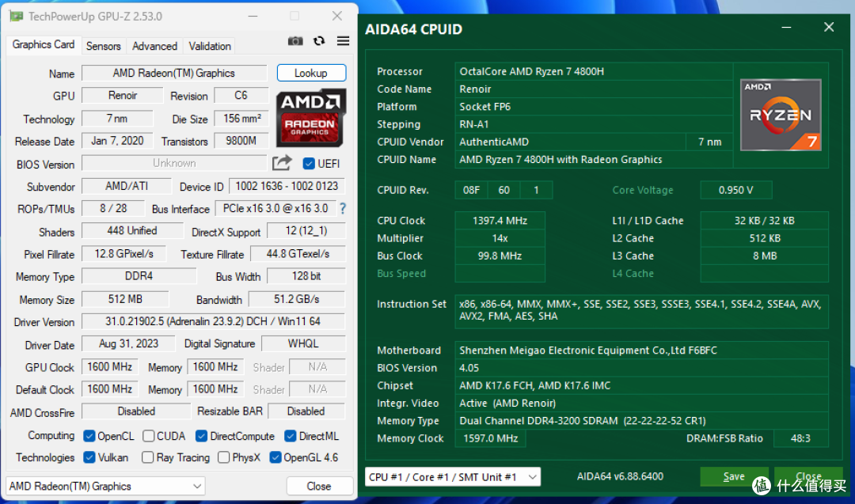Click the DRAM:FSB Ratio value '48:3'
This screenshot has width=855, height=504.
(800, 438)
